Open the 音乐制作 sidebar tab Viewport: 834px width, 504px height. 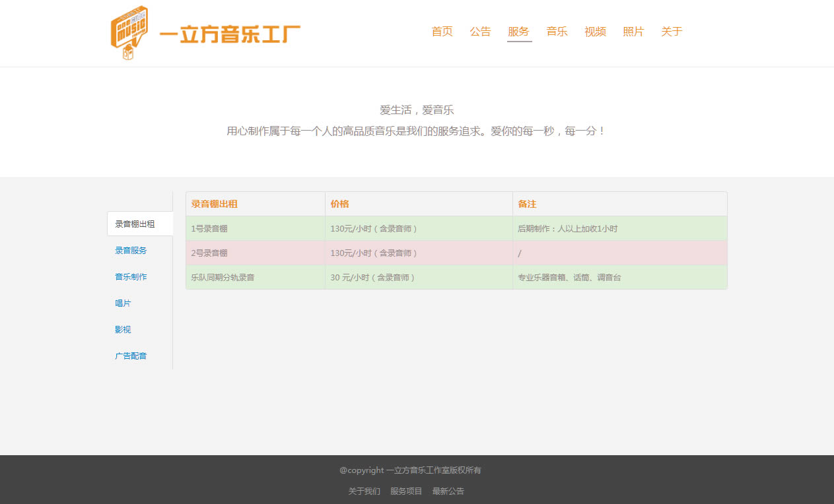[131, 277]
